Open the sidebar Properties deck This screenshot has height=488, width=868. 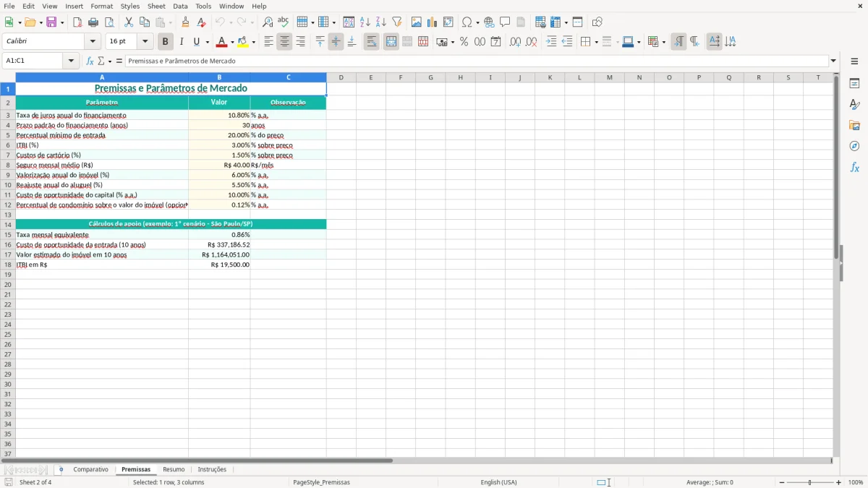coord(854,83)
